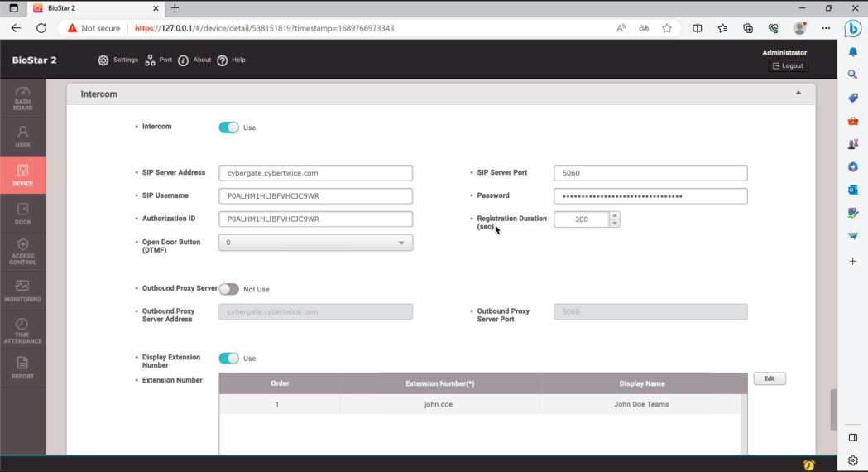Click the Extension Number(*) column header
This screenshot has width=868, height=472.
tap(440, 383)
